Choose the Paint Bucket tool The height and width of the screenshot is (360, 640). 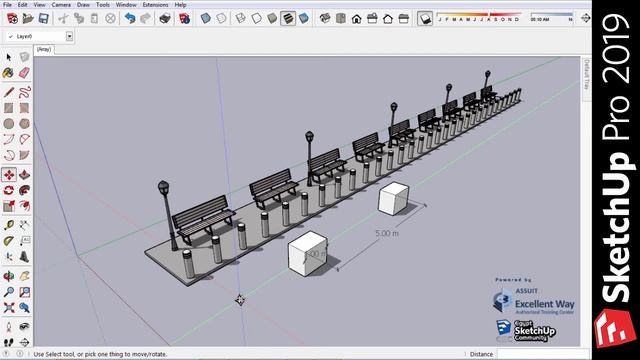click(9, 73)
